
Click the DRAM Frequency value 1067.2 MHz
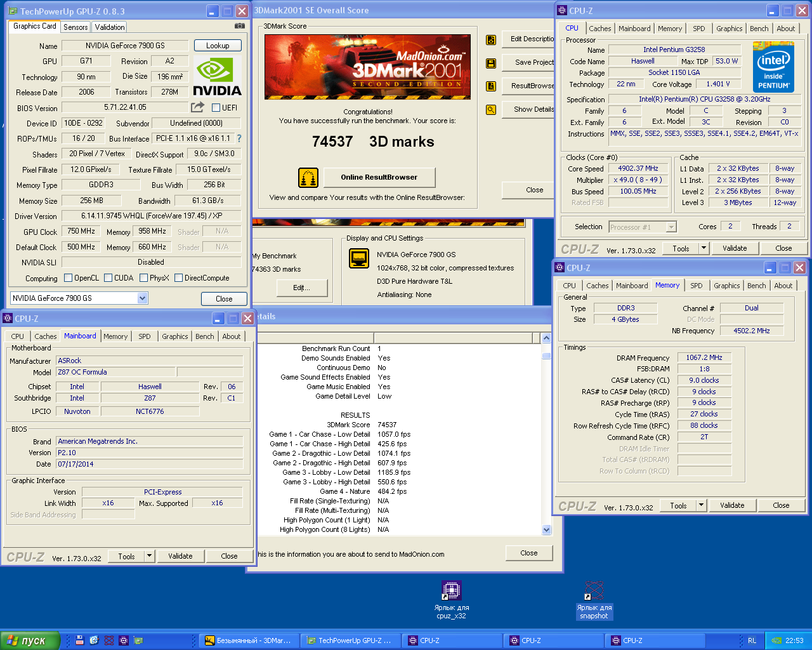[704, 358]
